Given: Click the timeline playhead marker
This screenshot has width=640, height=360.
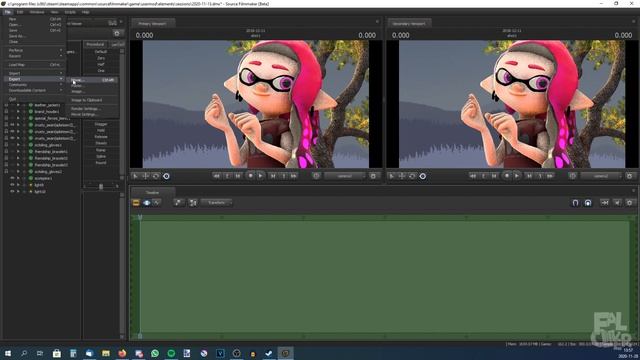Looking at the screenshot, I should coord(140,218).
